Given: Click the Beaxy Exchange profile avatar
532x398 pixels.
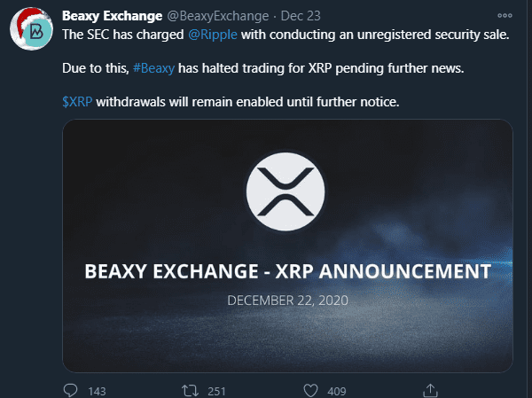Looking at the screenshot, I should pyautogui.click(x=29, y=31).
